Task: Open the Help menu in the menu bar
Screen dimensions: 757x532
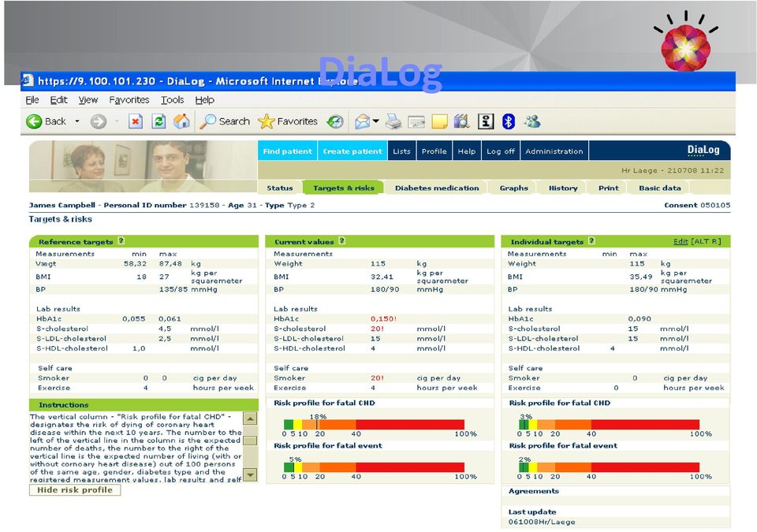Action: pyautogui.click(x=205, y=100)
